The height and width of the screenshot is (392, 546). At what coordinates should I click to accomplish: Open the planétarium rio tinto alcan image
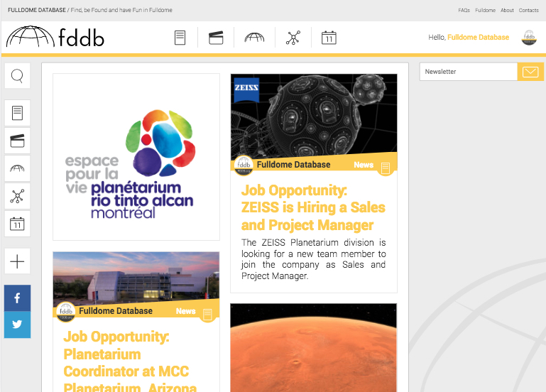click(x=136, y=157)
